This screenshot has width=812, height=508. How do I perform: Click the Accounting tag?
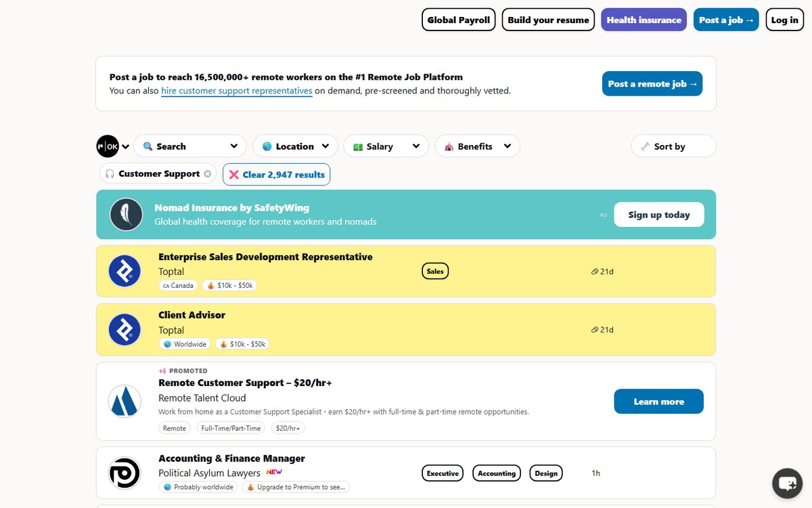click(497, 473)
